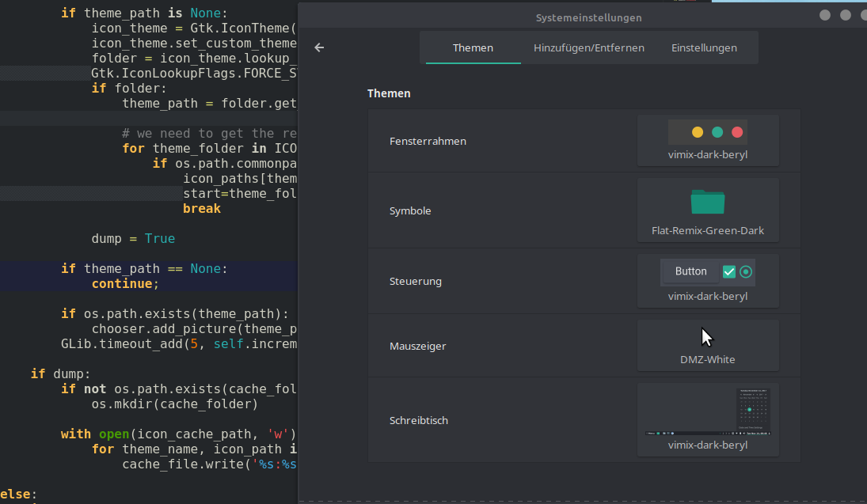
Task: Click the red dot in Fensterrahmen preview
Action: click(737, 132)
